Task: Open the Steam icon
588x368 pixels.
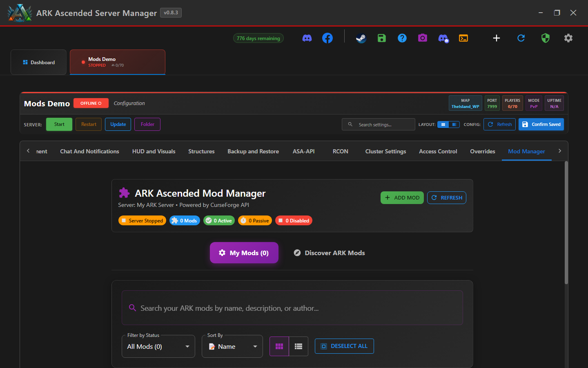Action: coord(361,38)
